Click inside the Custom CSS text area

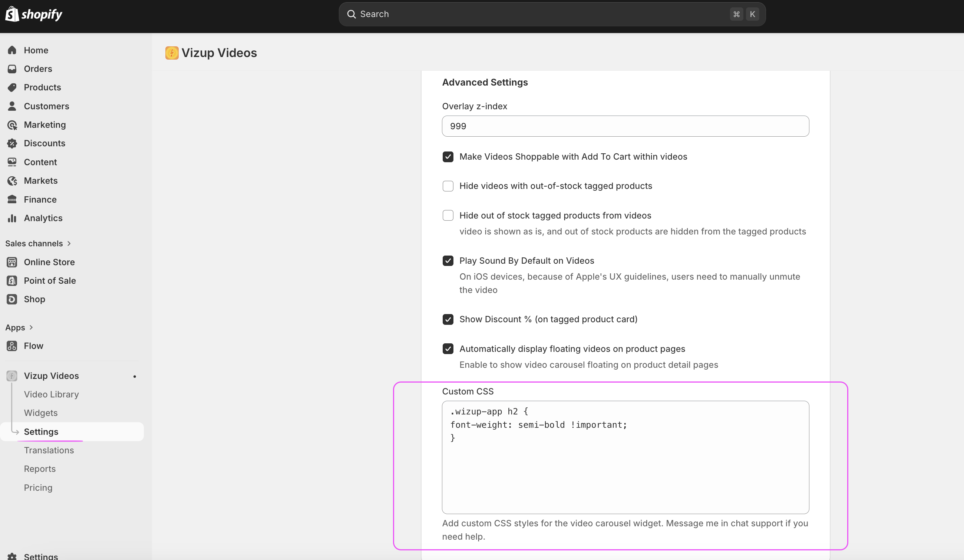625,459
